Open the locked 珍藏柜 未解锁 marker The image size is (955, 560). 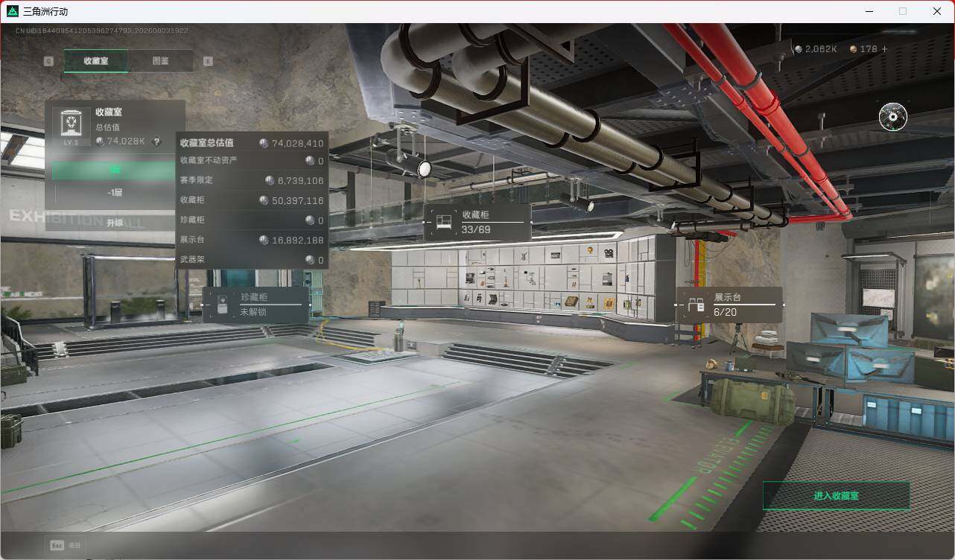pyautogui.click(x=256, y=305)
